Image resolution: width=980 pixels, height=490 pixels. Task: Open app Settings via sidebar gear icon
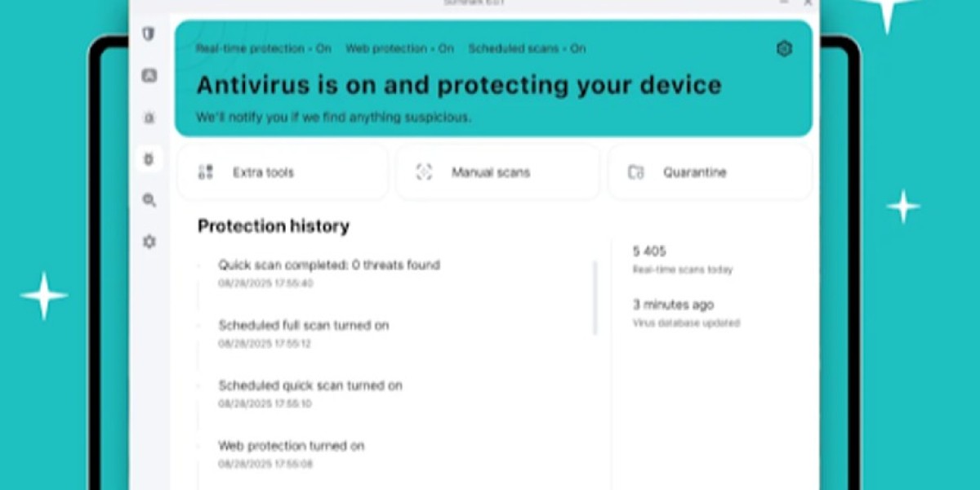149,242
